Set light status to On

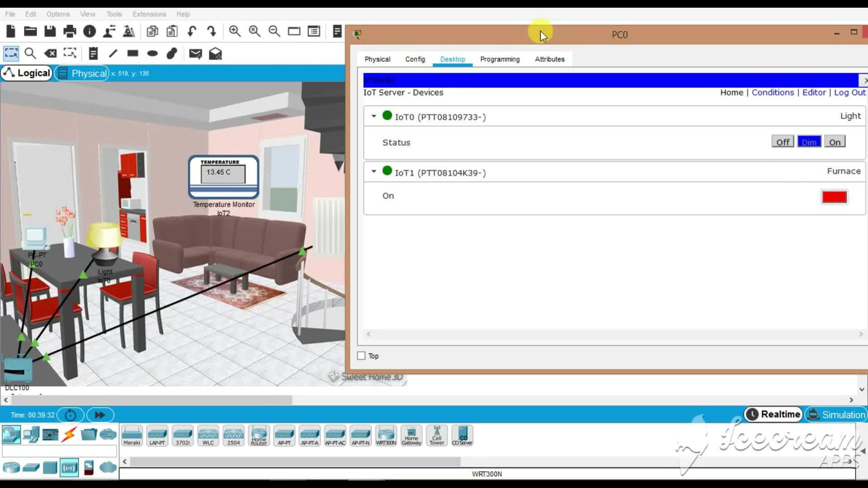click(835, 142)
